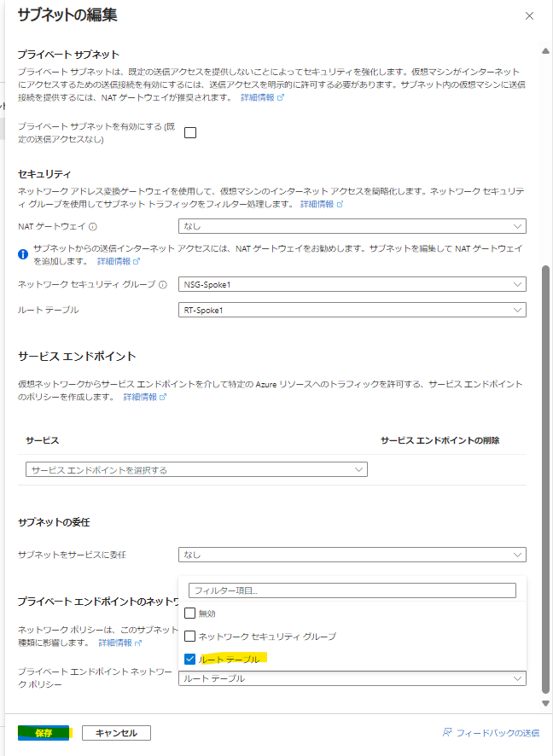This screenshot has height=756, width=553.
Task: Open 詳細情報 link under ネットワーク ポリシー description
Action: 120,643
